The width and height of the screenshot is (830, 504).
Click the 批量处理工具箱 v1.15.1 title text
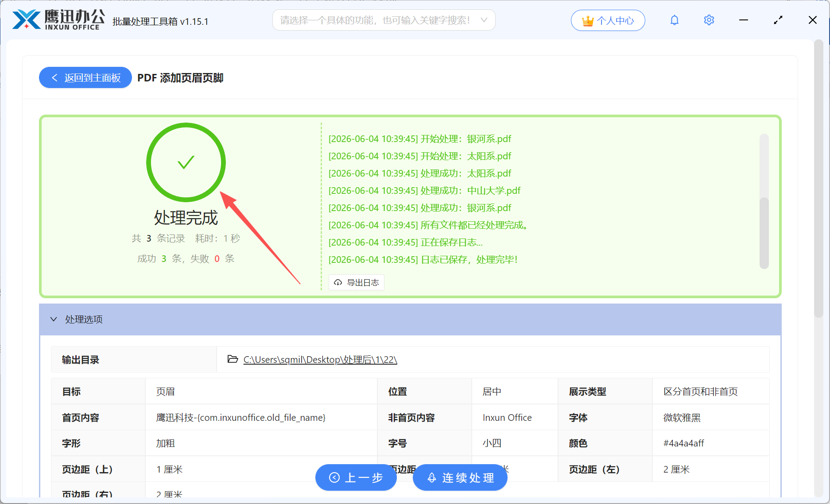pos(160,21)
